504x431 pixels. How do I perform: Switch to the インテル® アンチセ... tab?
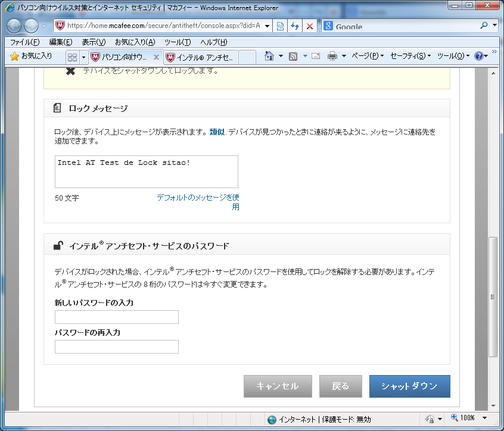tap(201, 58)
